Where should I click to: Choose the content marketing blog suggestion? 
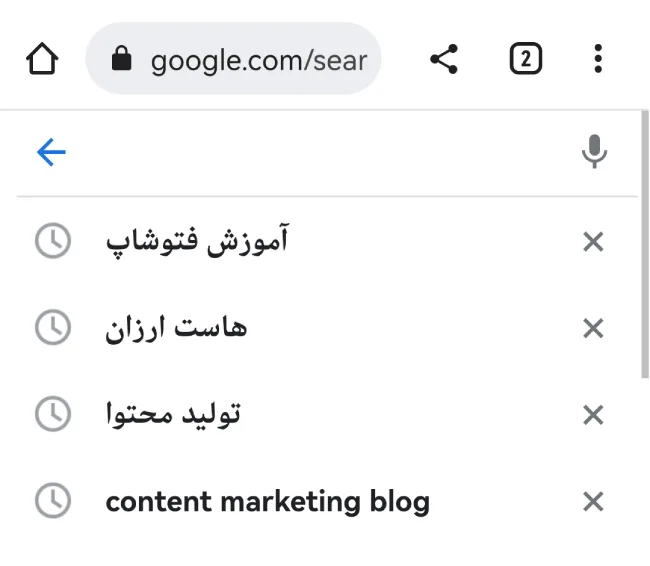(x=268, y=501)
